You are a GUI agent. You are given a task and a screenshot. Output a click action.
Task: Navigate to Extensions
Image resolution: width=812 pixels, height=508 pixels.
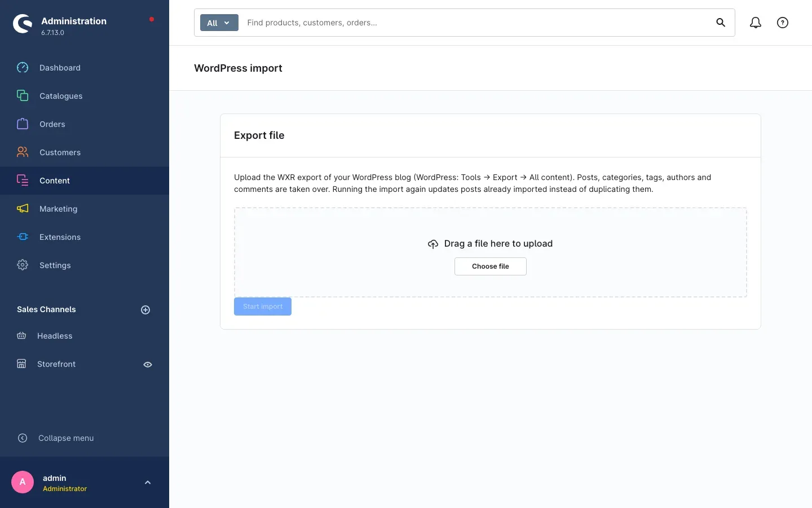pos(85,237)
